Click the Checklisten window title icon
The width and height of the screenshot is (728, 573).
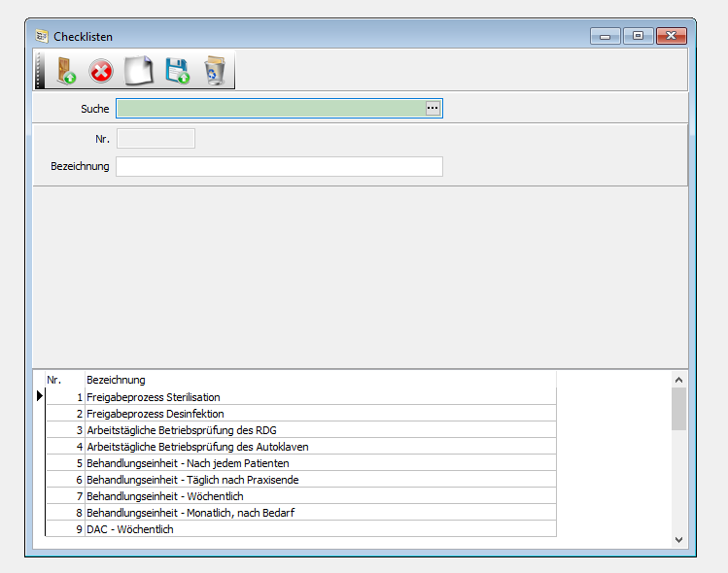point(42,37)
